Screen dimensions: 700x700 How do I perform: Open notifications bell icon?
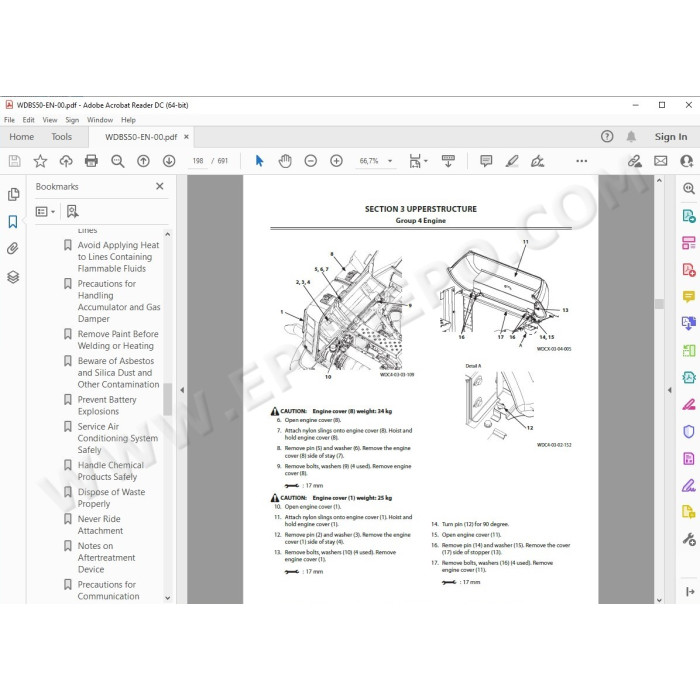click(x=631, y=137)
